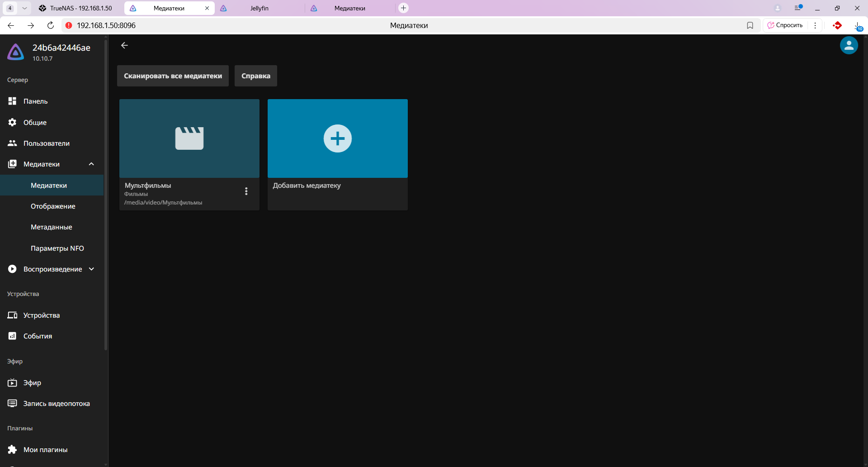
Task: Open the user profile avatar icon
Action: [x=849, y=45]
